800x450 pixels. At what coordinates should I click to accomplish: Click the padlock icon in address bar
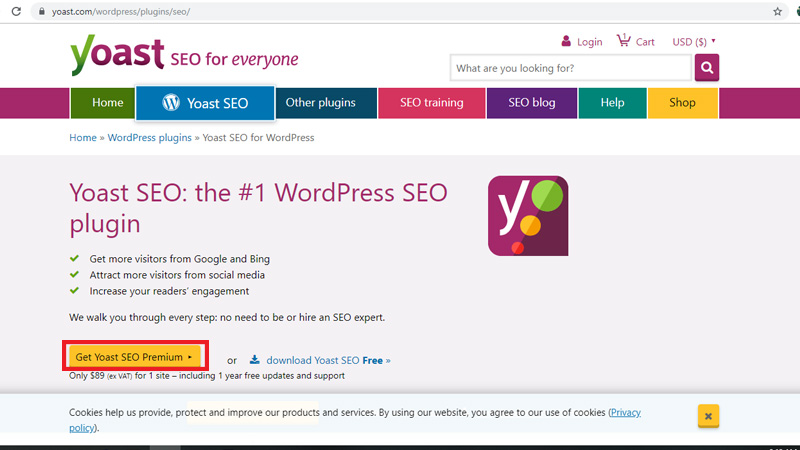(42, 11)
